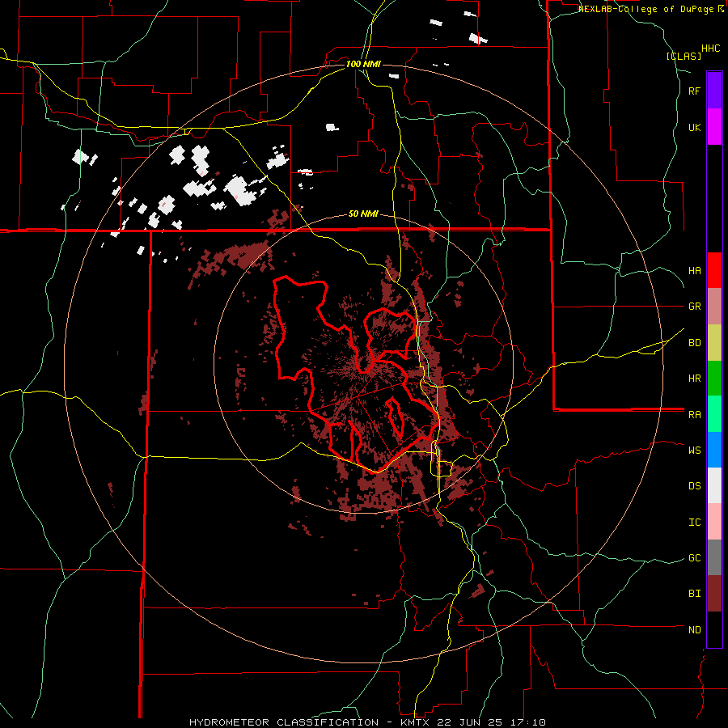The height and width of the screenshot is (728, 728).
Task: Click the HHC product label
Action: point(711,49)
